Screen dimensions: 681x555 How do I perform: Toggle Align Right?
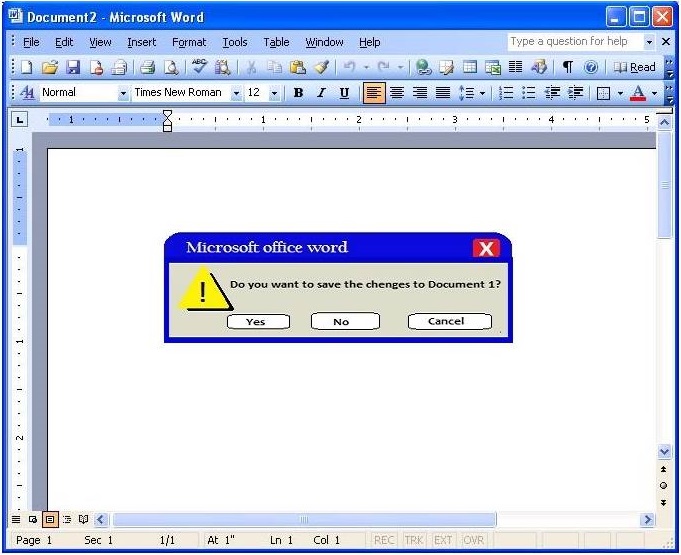click(x=420, y=92)
